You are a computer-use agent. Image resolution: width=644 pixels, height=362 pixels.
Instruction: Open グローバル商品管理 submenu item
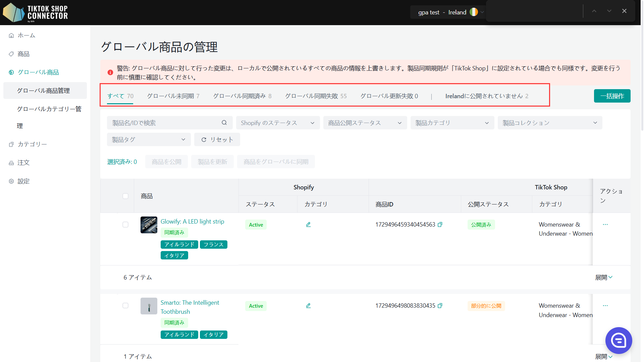pyautogui.click(x=45, y=90)
